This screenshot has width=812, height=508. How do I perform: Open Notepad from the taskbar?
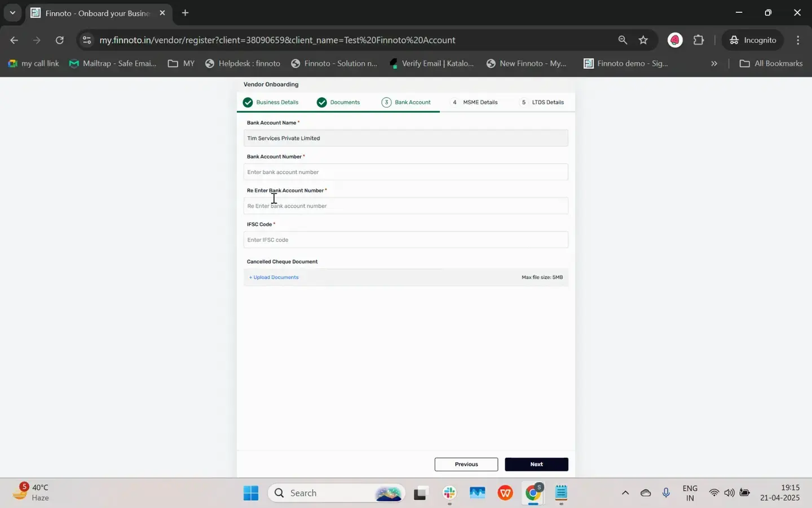561,493
